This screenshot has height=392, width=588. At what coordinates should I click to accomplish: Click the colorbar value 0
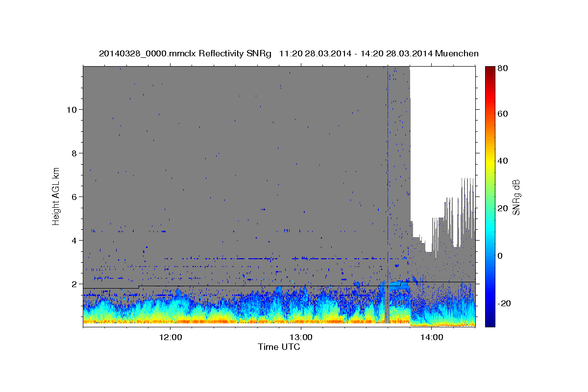(500, 256)
